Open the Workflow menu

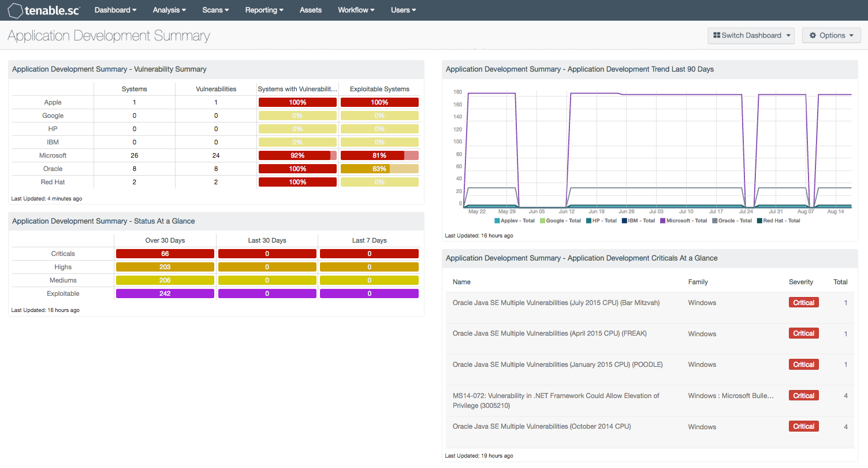(356, 10)
